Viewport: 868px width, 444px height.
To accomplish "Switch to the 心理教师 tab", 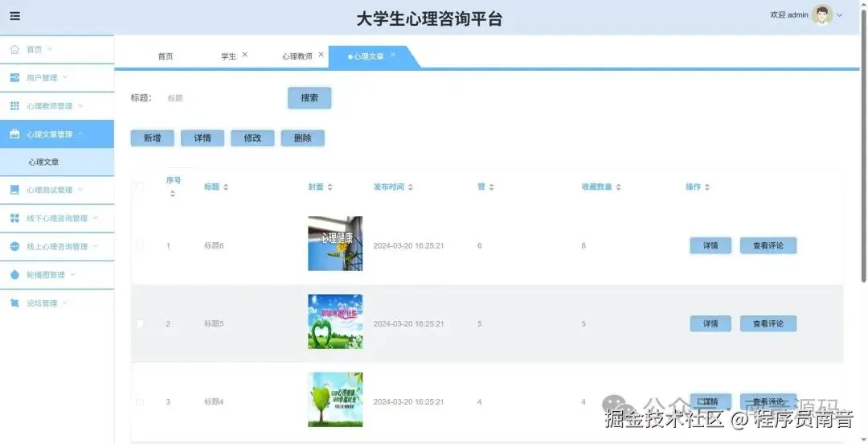I will click(297, 56).
